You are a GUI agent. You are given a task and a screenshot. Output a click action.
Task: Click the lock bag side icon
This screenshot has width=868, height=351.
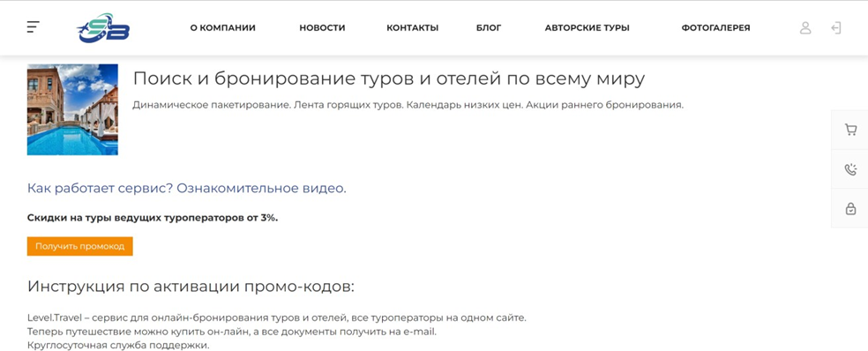[x=851, y=208]
